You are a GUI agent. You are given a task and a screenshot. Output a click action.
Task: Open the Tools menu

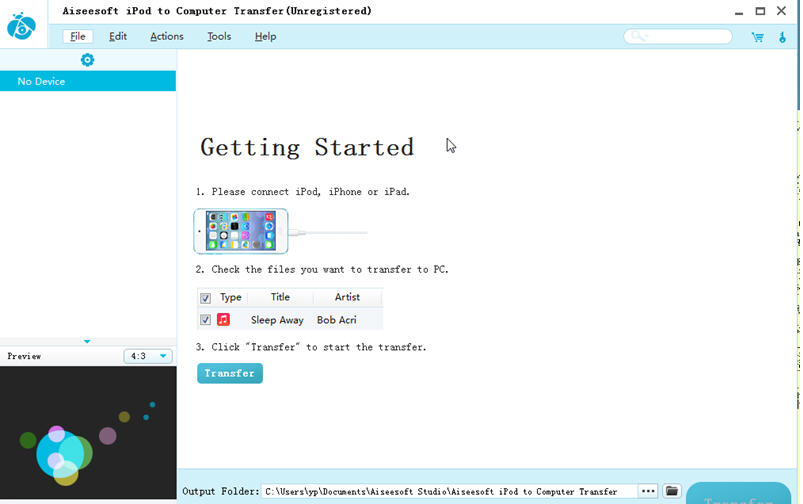coord(219,36)
